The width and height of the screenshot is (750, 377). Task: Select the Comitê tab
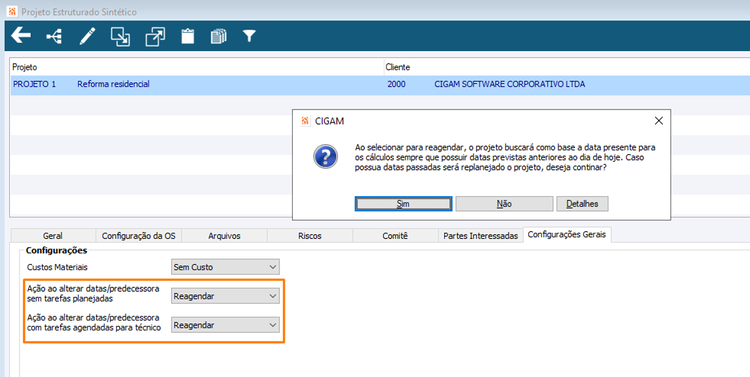(x=395, y=235)
